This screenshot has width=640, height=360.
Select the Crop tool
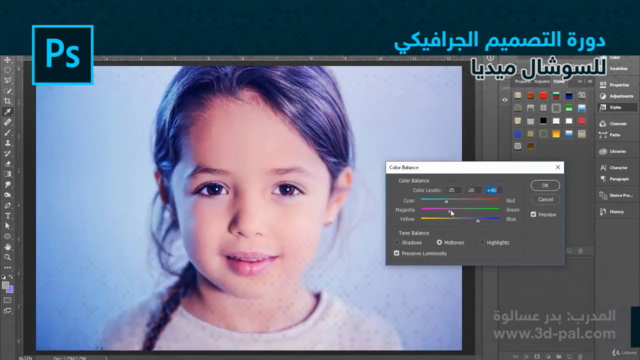click(7, 101)
